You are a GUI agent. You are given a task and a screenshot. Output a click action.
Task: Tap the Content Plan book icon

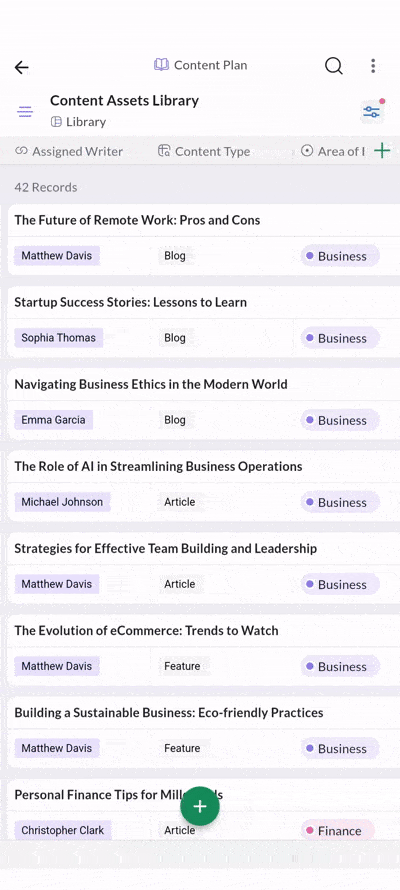click(161, 65)
